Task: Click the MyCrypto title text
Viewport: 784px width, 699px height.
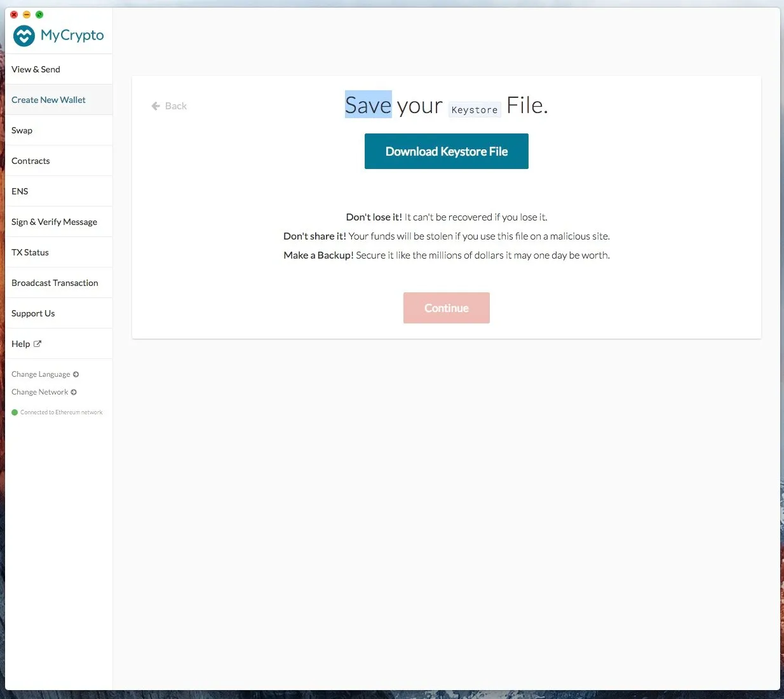Action: click(x=72, y=36)
